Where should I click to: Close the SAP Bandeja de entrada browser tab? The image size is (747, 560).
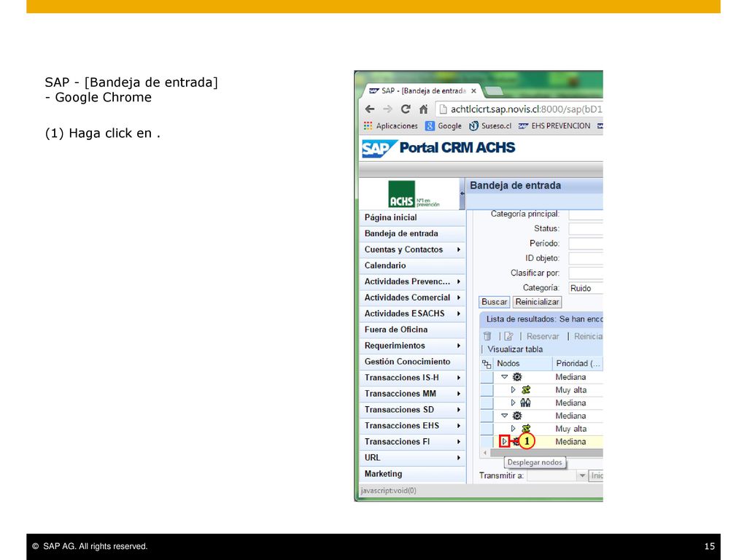click(x=473, y=91)
